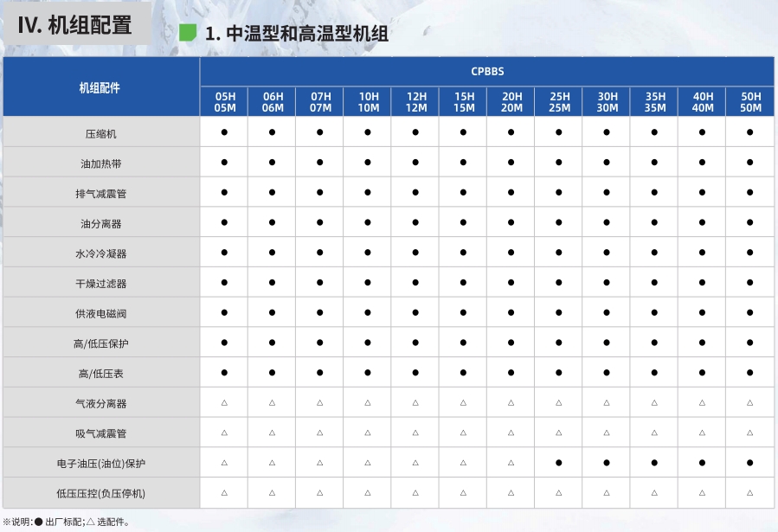Click the '电子油压(油位)保护' row label
This screenshot has height=532, width=778.
pos(100,464)
